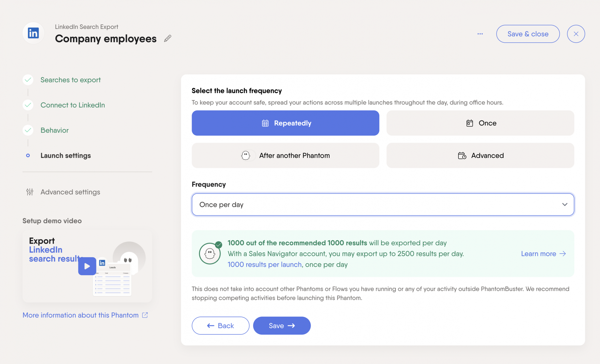The image size is (600, 364).
Task: Edit the Phantom name with pencil icon
Action: 168,38
